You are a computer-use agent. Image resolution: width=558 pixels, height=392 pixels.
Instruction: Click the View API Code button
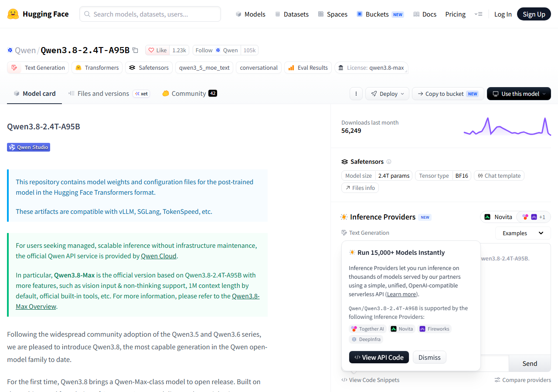tap(379, 357)
